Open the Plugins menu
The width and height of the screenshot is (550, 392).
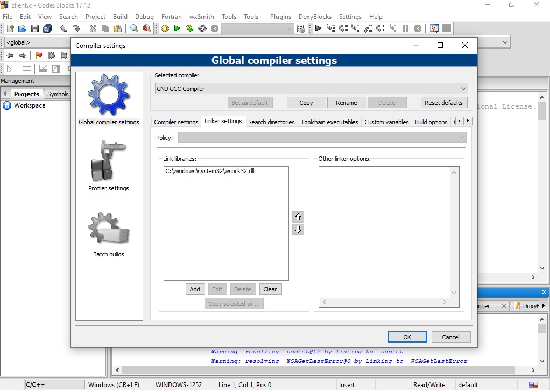pyautogui.click(x=280, y=17)
